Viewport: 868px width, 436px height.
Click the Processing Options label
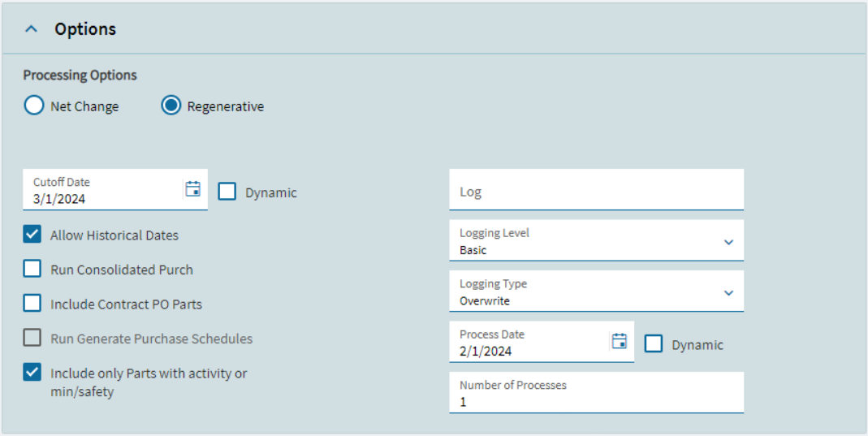coord(80,75)
